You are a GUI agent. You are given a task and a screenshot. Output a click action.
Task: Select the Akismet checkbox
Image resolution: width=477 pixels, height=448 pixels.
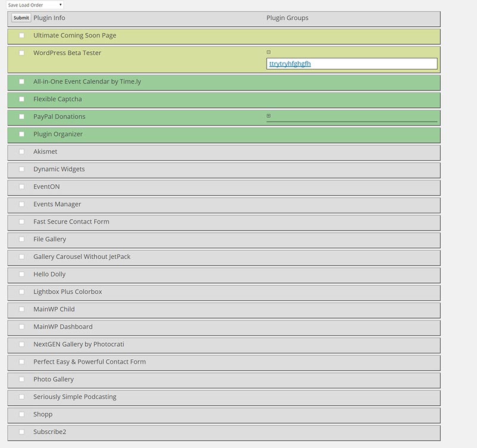click(22, 152)
